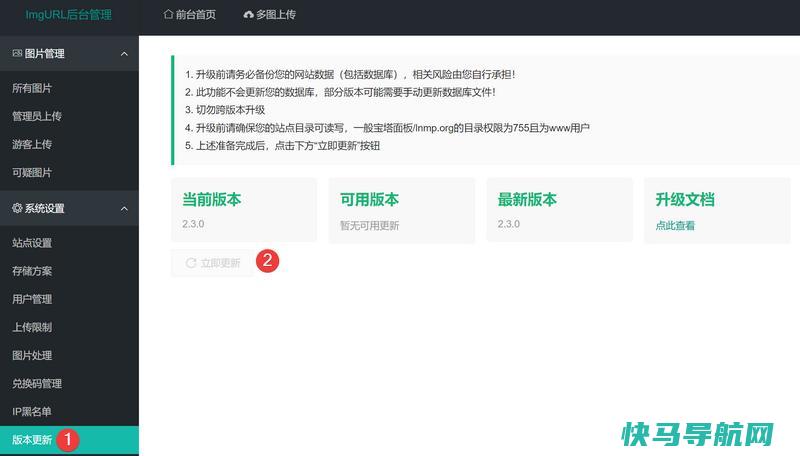Click the gear icon beside 系统设置
Image resolution: width=800 pixels, height=456 pixels.
17,208
